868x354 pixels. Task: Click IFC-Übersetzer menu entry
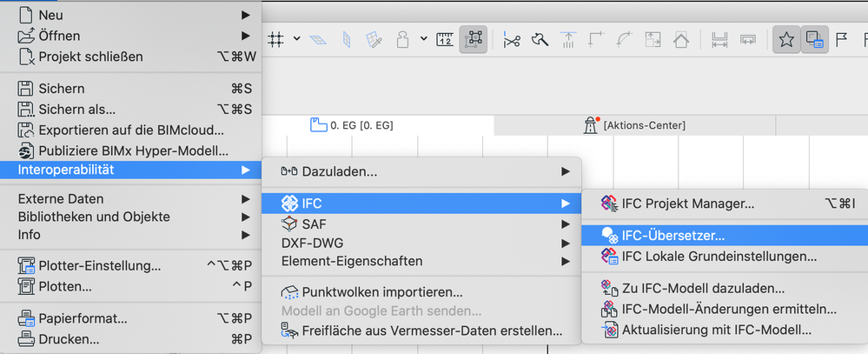pos(673,235)
